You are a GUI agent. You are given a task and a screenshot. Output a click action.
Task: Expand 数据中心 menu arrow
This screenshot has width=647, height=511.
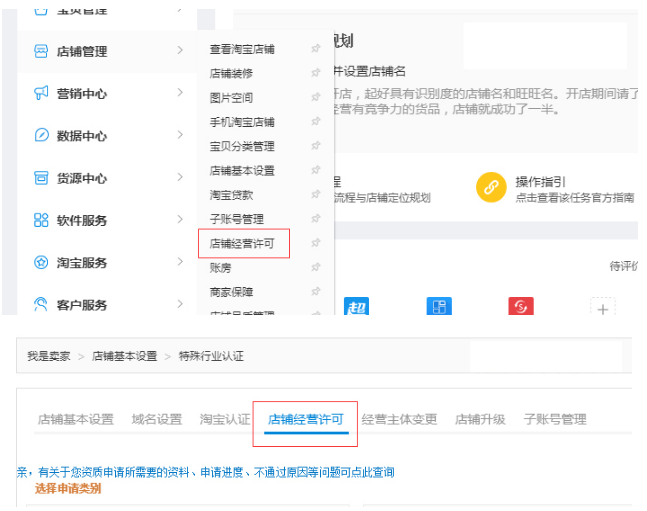(x=180, y=135)
